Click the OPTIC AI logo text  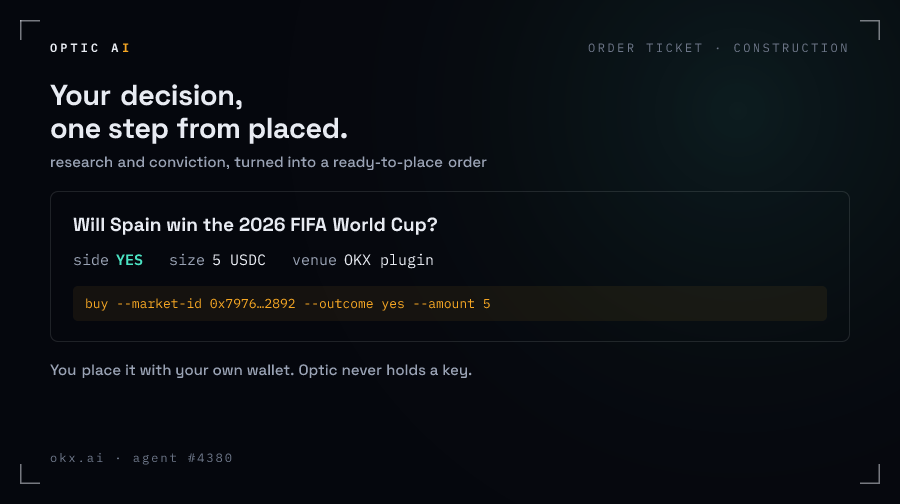pos(90,48)
